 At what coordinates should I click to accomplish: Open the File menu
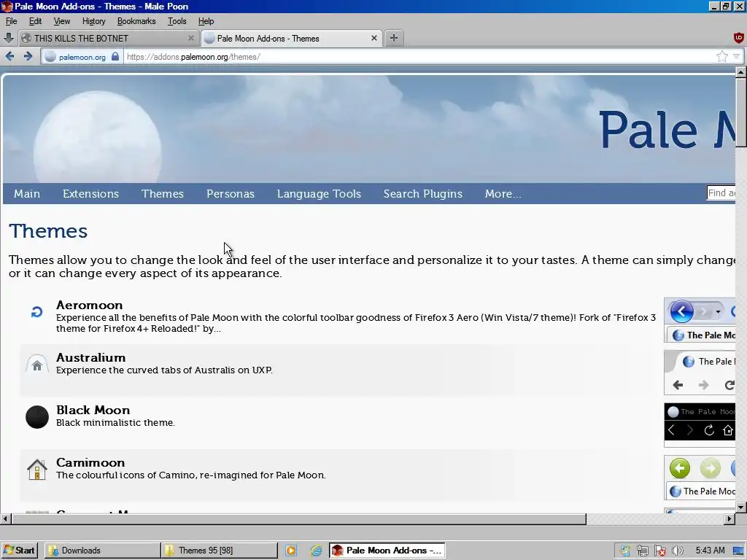click(12, 21)
